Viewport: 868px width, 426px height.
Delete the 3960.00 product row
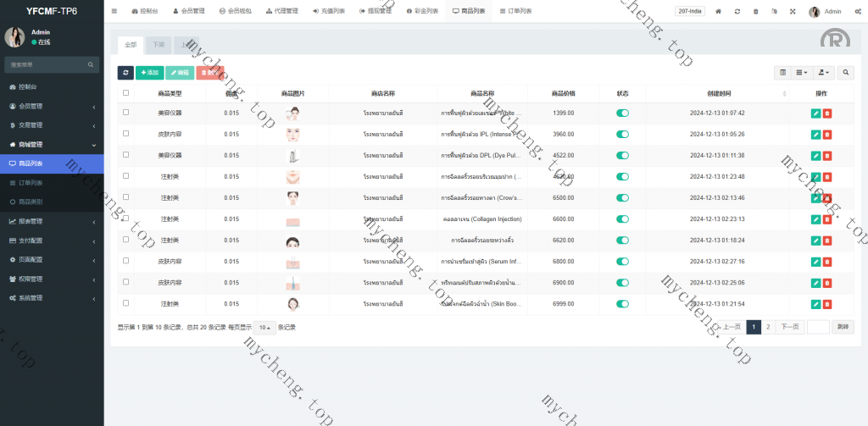click(x=827, y=134)
